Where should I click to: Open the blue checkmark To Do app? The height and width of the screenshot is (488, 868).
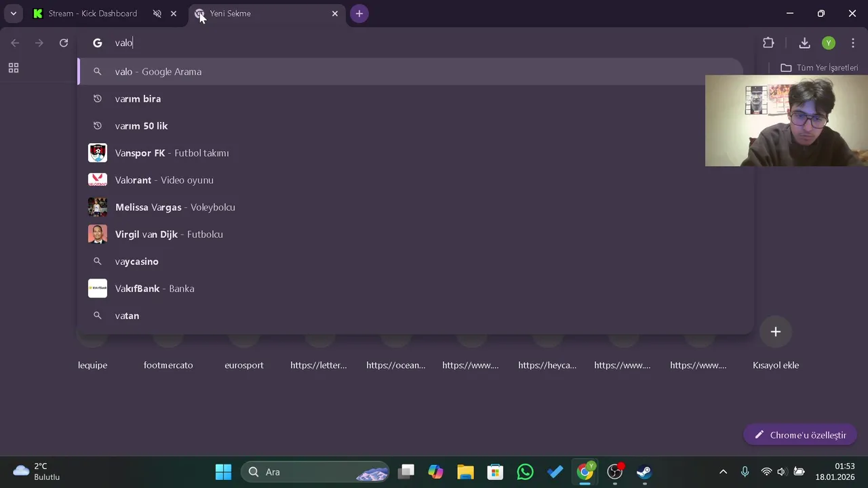(555, 472)
